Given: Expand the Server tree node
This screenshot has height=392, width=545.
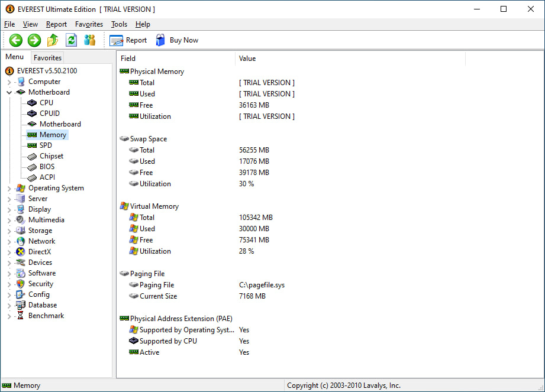Looking at the screenshot, I should [x=9, y=199].
